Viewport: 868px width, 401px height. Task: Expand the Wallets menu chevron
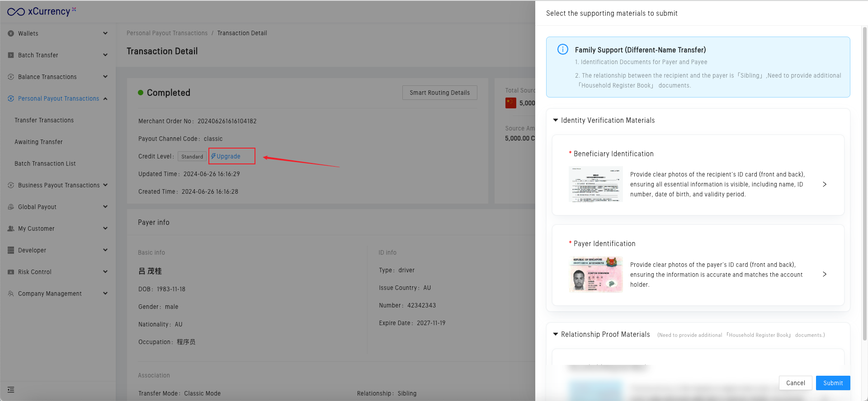click(x=105, y=33)
